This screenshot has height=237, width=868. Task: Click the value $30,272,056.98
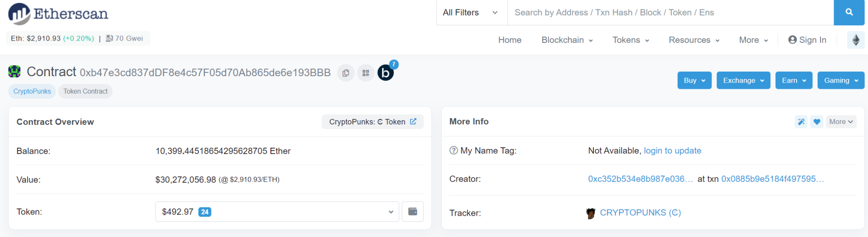186,180
